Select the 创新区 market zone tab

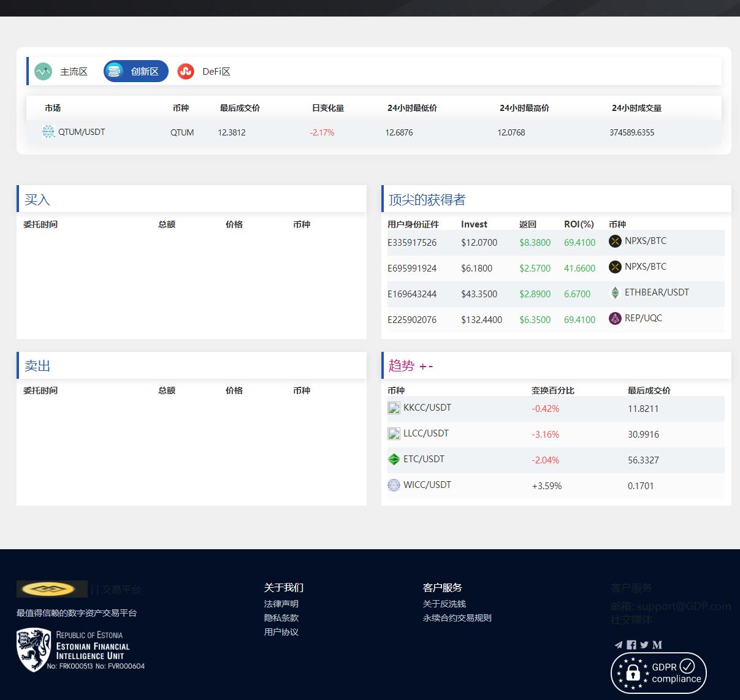click(x=136, y=72)
